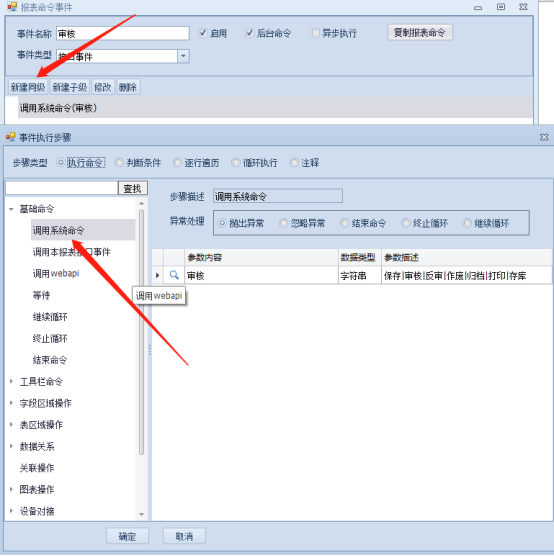The image size is (554, 556).
Task: Enable the 异步执行 checkbox
Action: click(x=315, y=33)
